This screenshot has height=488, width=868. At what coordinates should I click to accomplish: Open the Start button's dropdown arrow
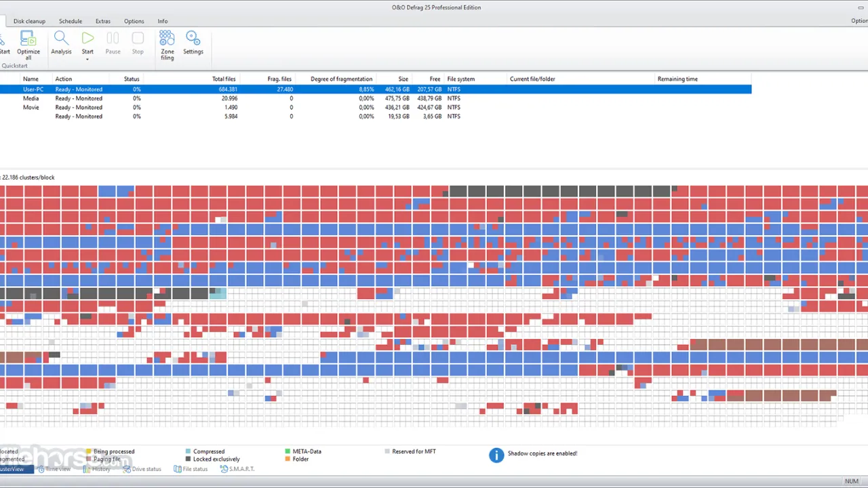click(87, 60)
